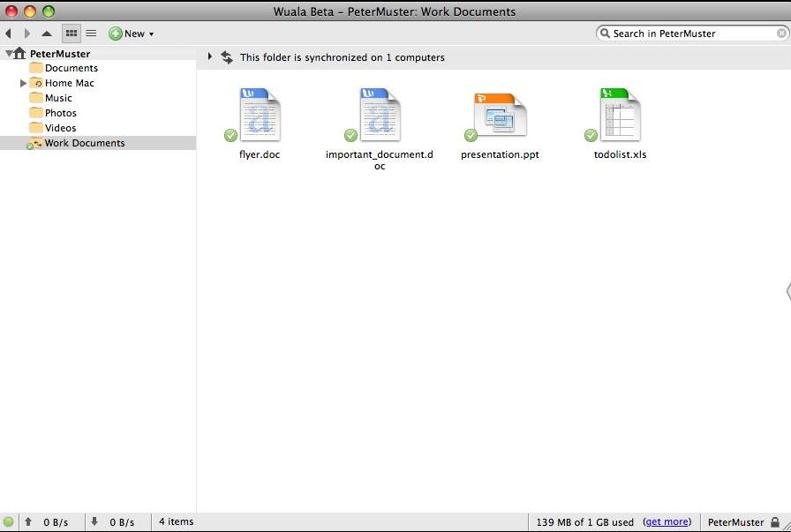Click the synchronized on 1 computers text
791x532 pixels.
tap(342, 57)
